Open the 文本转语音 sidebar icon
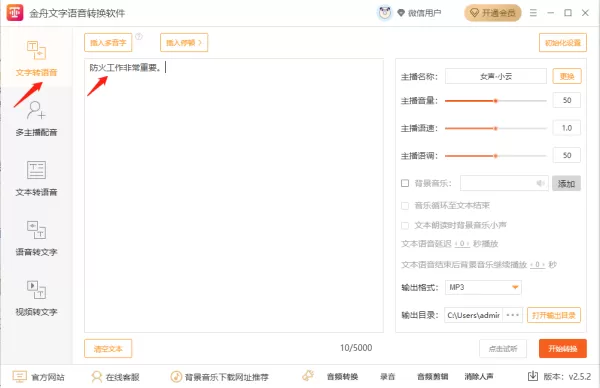600x388 pixels. point(36,170)
